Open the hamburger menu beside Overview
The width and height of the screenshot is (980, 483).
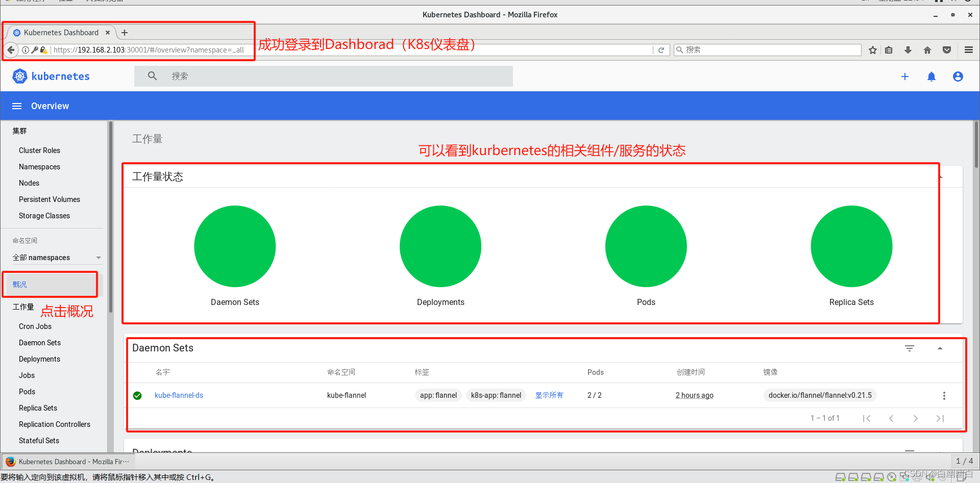coord(17,106)
